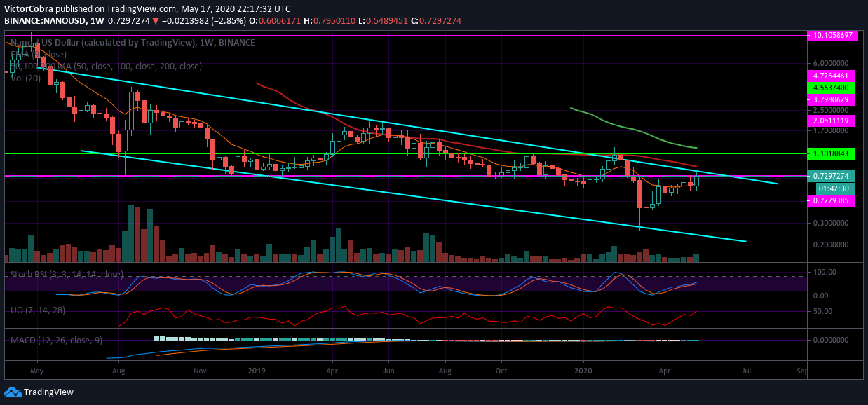
Task: Click the H:0.7950110 high value in header
Action: pyautogui.click(x=329, y=21)
